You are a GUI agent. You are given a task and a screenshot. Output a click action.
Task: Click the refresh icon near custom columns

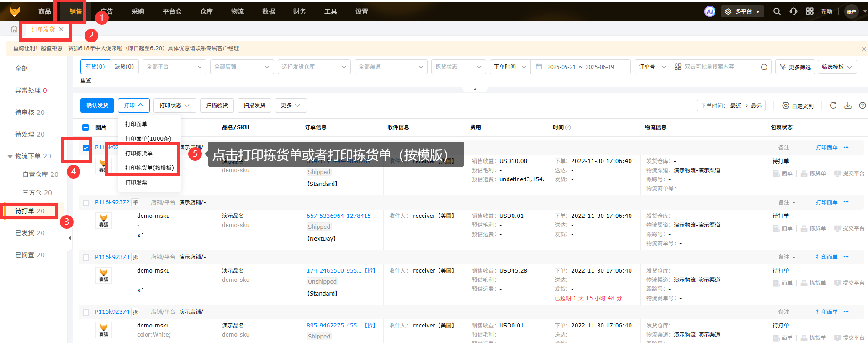[833, 106]
